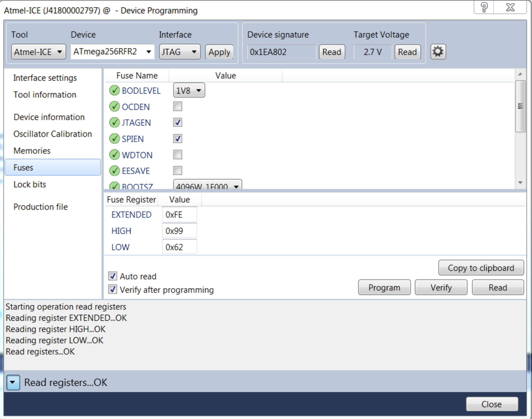Open the Production file page
The width and height of the screenshot is (532, 419).
pos(41,207)
